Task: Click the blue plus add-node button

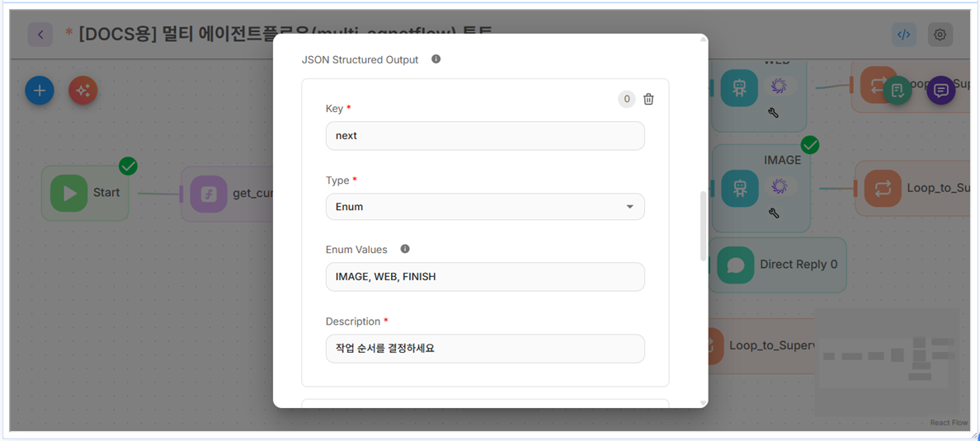Action: point(40,91)
